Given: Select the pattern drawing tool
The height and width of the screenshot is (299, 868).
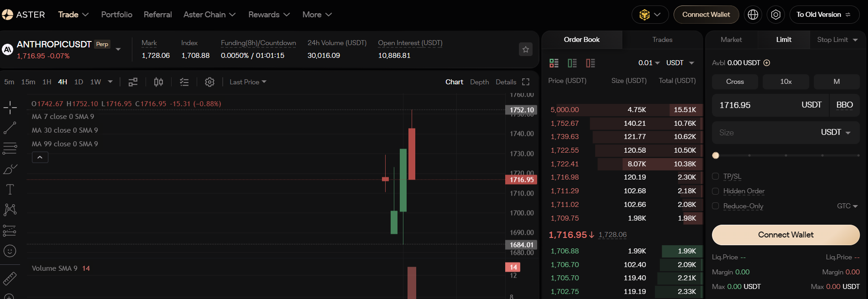Looking at the screenshot, I should [x=10, y=210].
